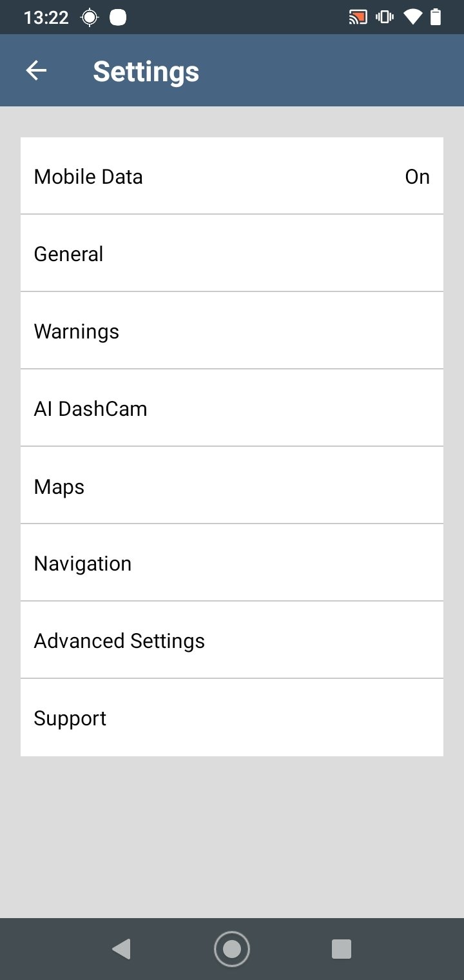464x980 pixels.
Task: Open AI DashCam settings
Action: [232, 408]
